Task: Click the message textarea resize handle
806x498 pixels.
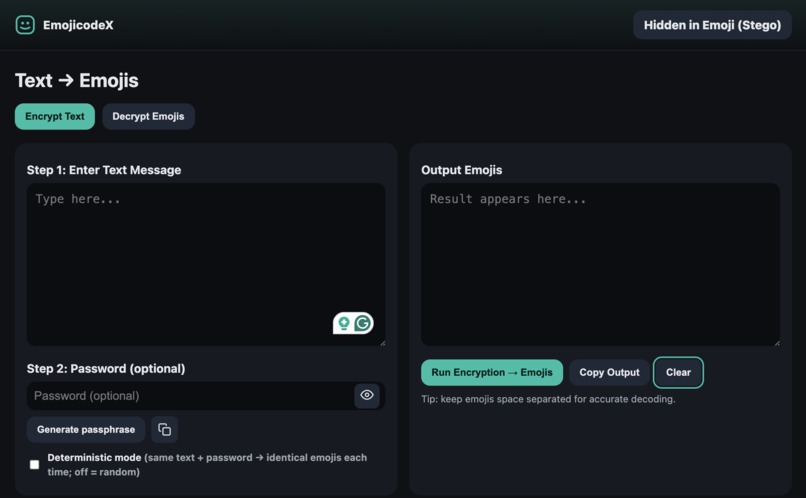Action: 382,343
